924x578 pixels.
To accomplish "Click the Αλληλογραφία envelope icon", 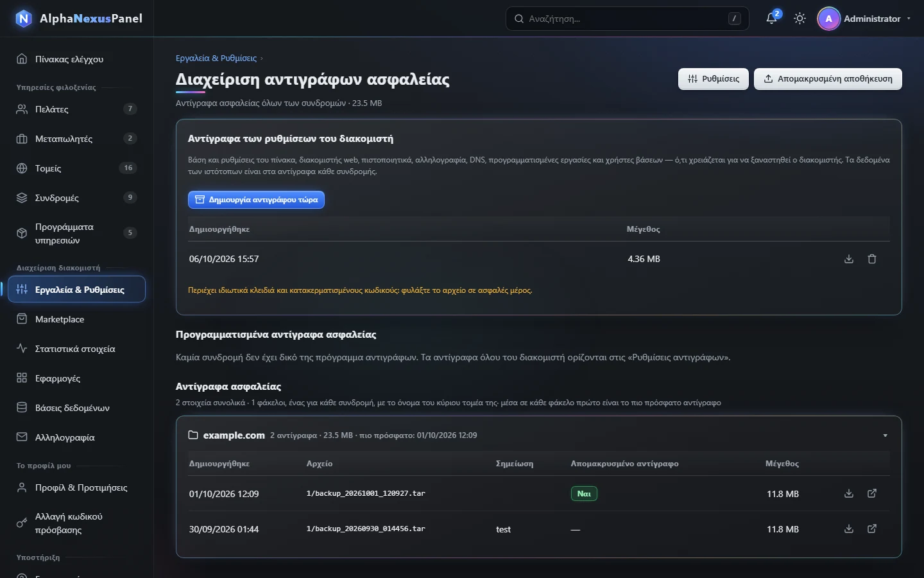I will tap(22, 437).
